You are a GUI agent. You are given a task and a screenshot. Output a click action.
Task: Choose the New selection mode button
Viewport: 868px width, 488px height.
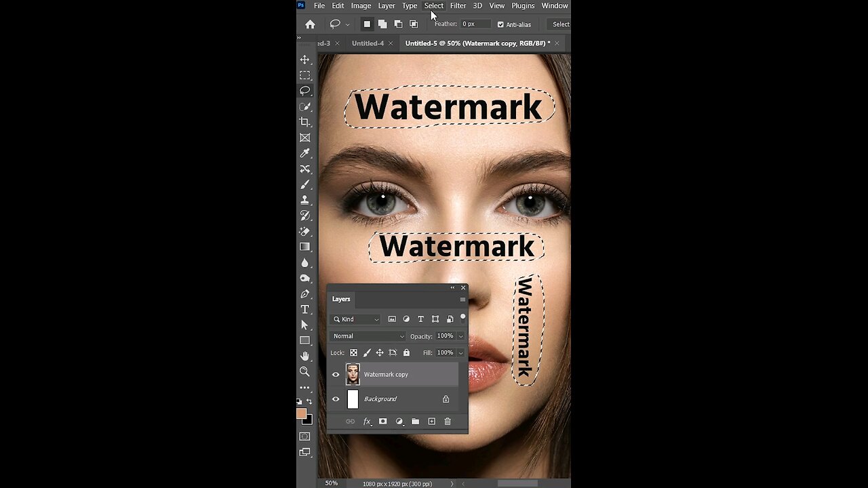tap(367, 24)
